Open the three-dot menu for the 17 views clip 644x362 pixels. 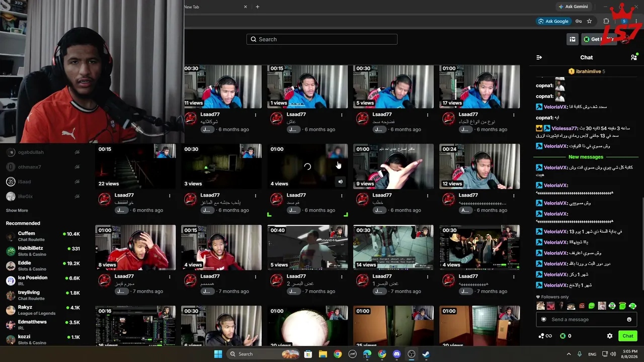click(x=514, y=115)
